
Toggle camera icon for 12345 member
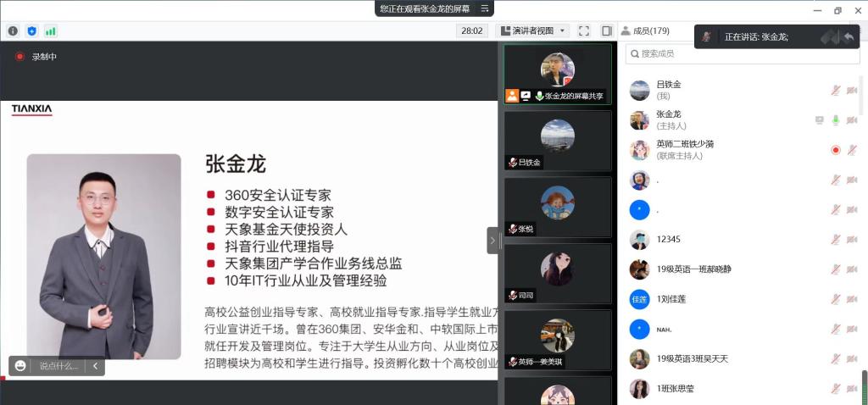click(852, 240)
